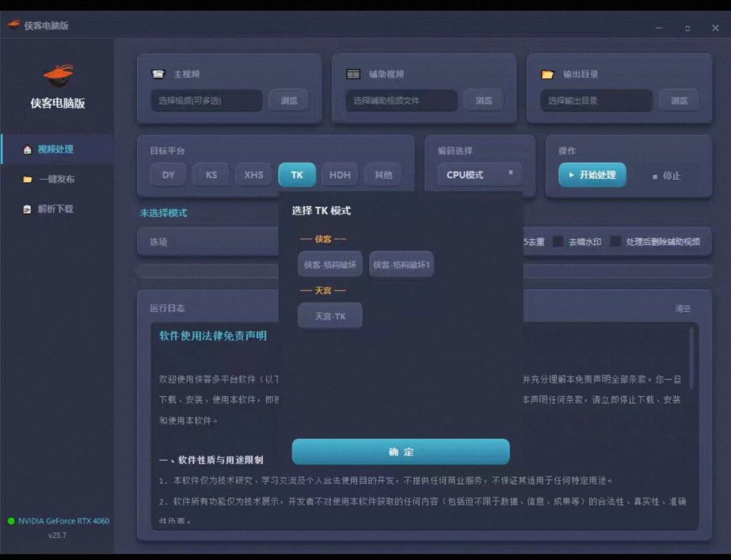731x560 pixels.
Task: Select the HDH target platform
Action: [340, 175]
